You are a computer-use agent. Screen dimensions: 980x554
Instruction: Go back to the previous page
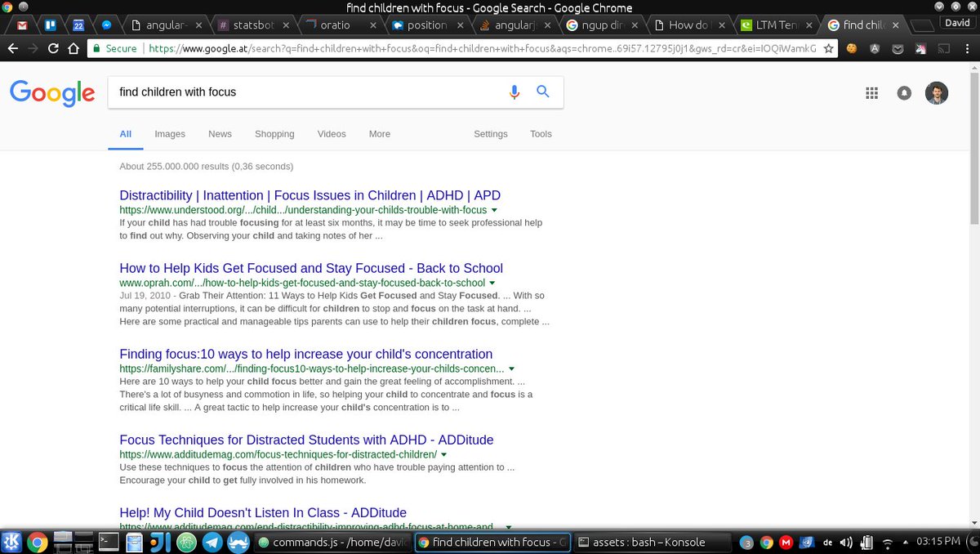(x=12, y=49)
